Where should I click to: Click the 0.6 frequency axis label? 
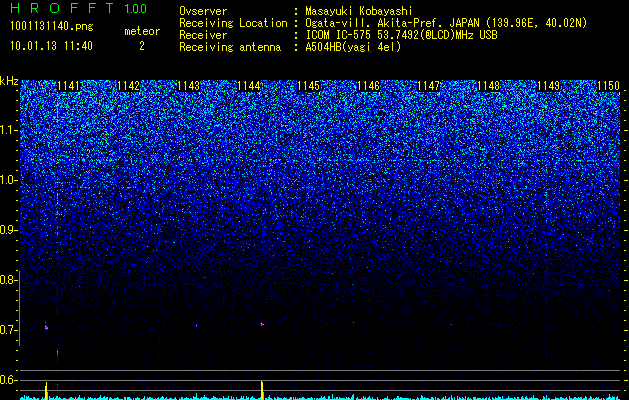pyautogui.click(x=7, y=380)
